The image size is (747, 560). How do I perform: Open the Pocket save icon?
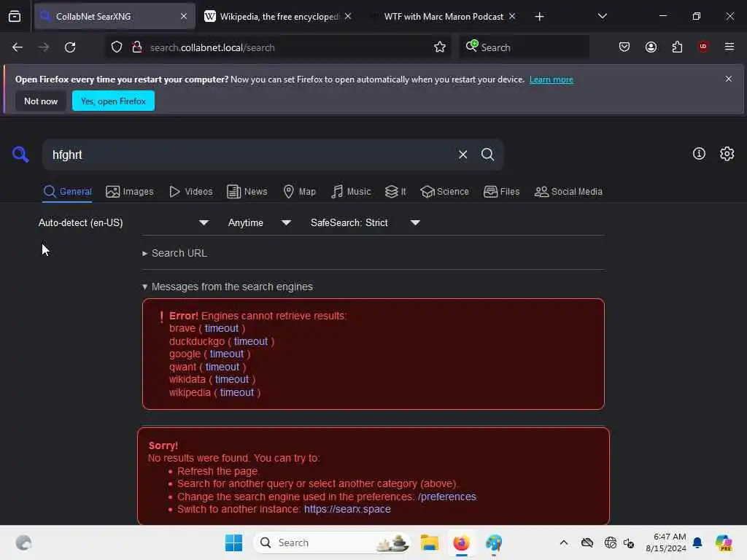(x=624, y=47)
